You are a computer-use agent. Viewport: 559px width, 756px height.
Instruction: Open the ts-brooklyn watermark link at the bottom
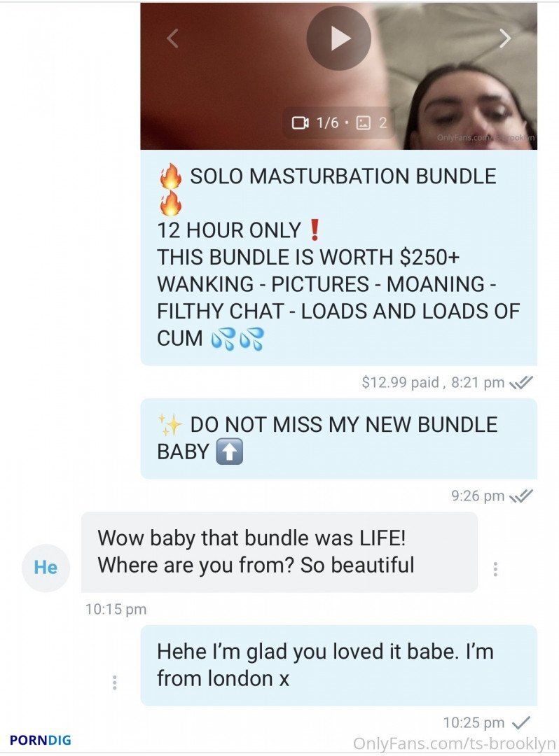pos(454,743)
